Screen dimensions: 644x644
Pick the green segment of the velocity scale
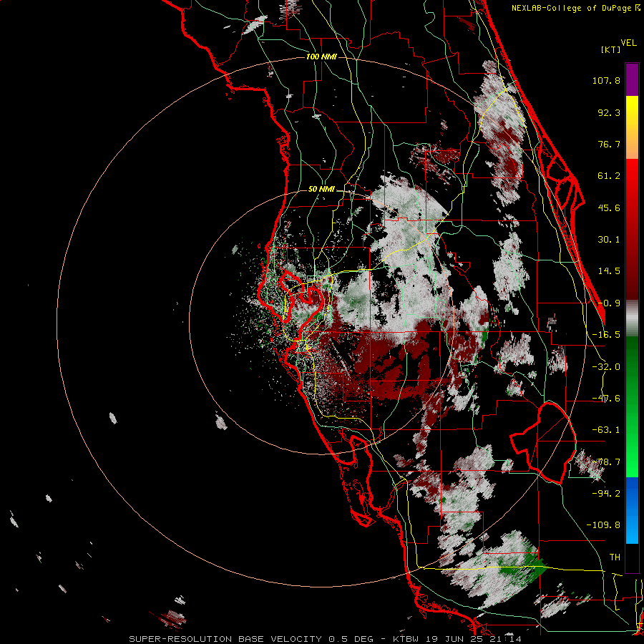[632, 406]
